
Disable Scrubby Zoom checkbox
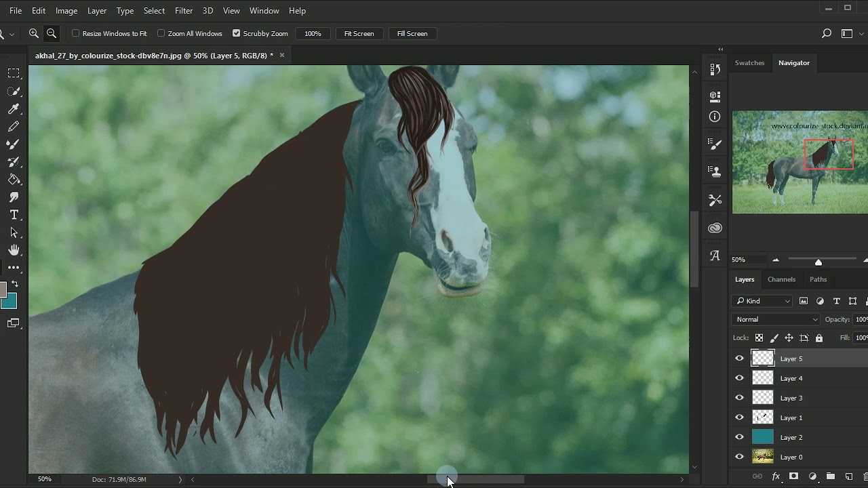coord(237,33)
